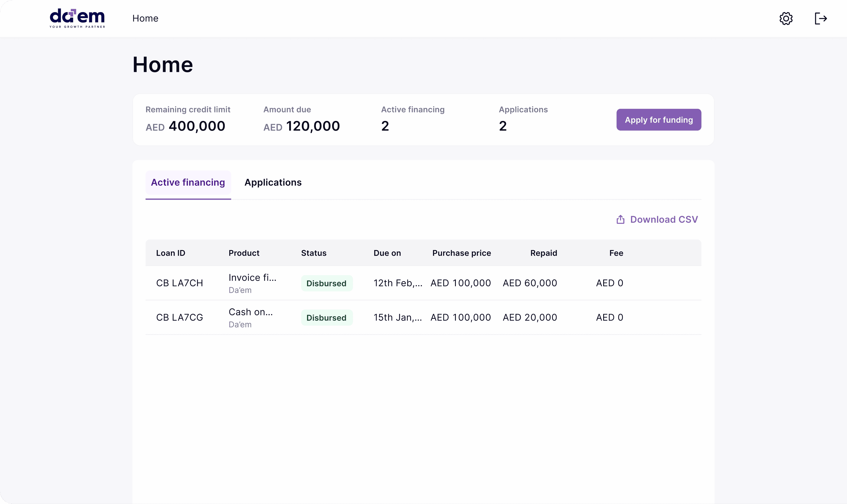Select the Active financing tab
This screenshot has width=847, height=504.
coord(188,182)
